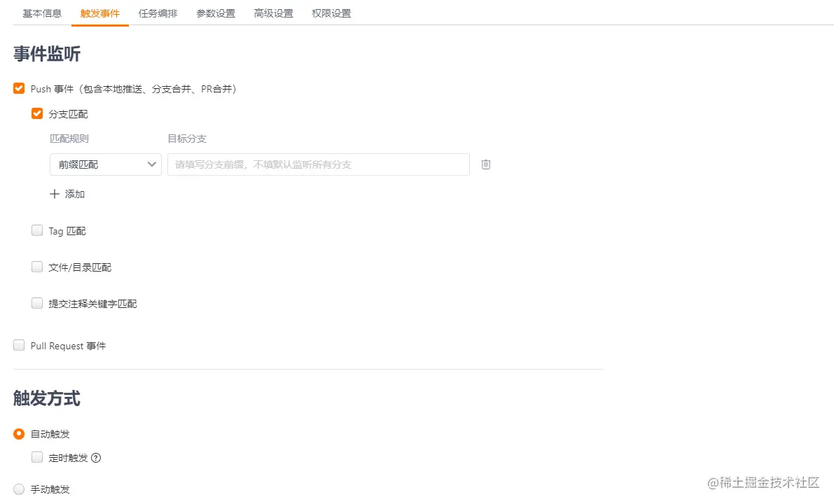The image size is (834, 504).
Task: Uncheck the Push 事件 checkbox
Action: (19, 88)
